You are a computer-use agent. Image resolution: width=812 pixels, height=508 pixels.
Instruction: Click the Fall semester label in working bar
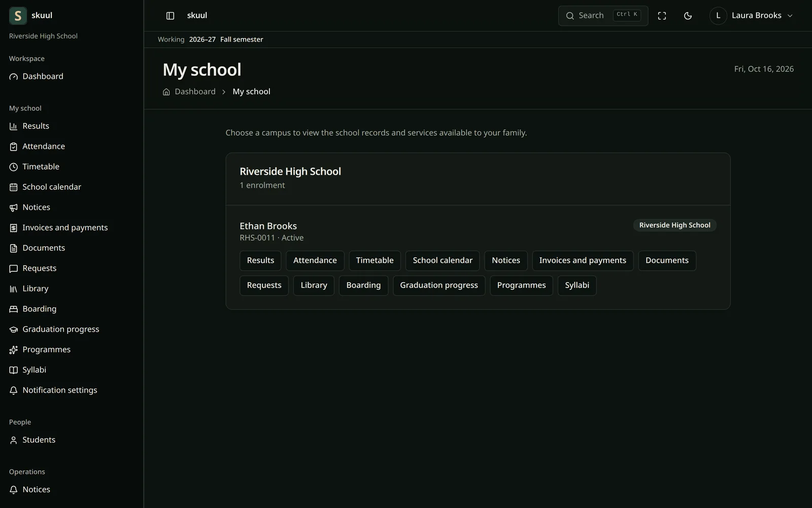click(242, 40)
